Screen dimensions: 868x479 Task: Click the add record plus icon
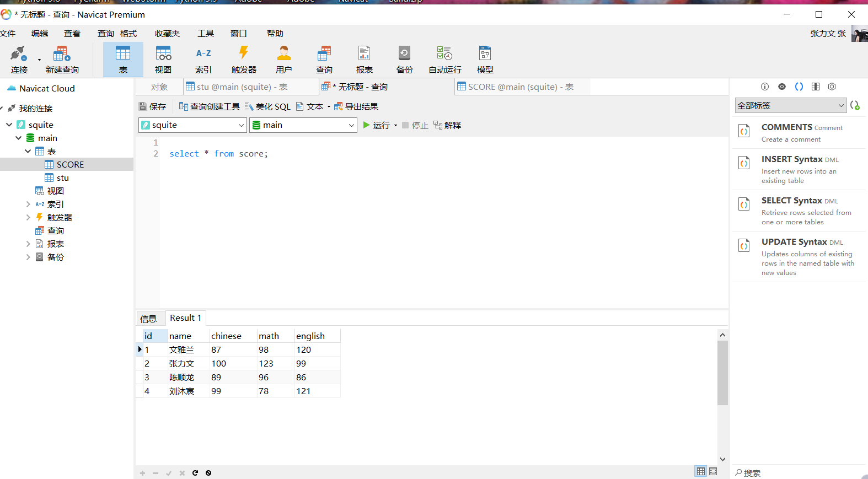(142, 473)
